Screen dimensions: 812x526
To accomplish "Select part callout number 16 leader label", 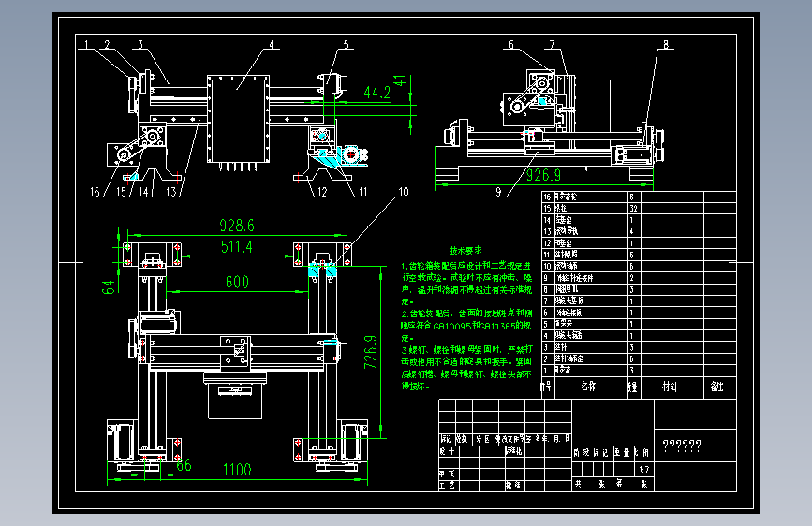I will (x=95, y=192).
